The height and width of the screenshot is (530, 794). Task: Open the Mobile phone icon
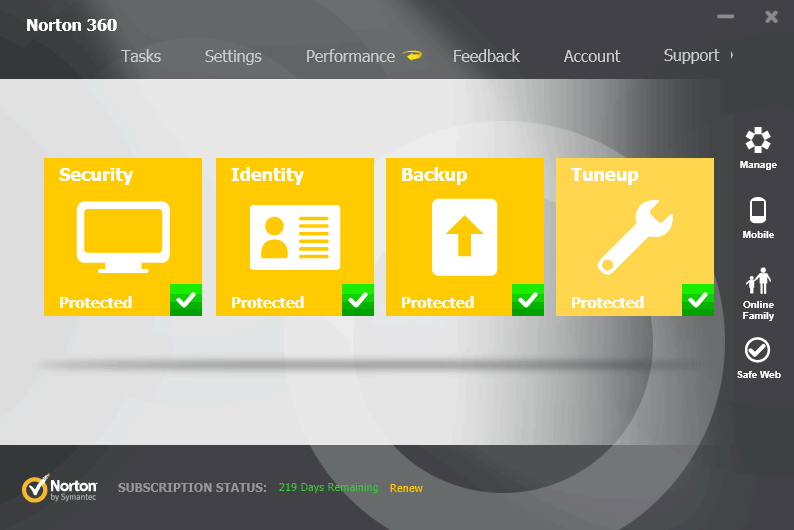click(758, 210)
